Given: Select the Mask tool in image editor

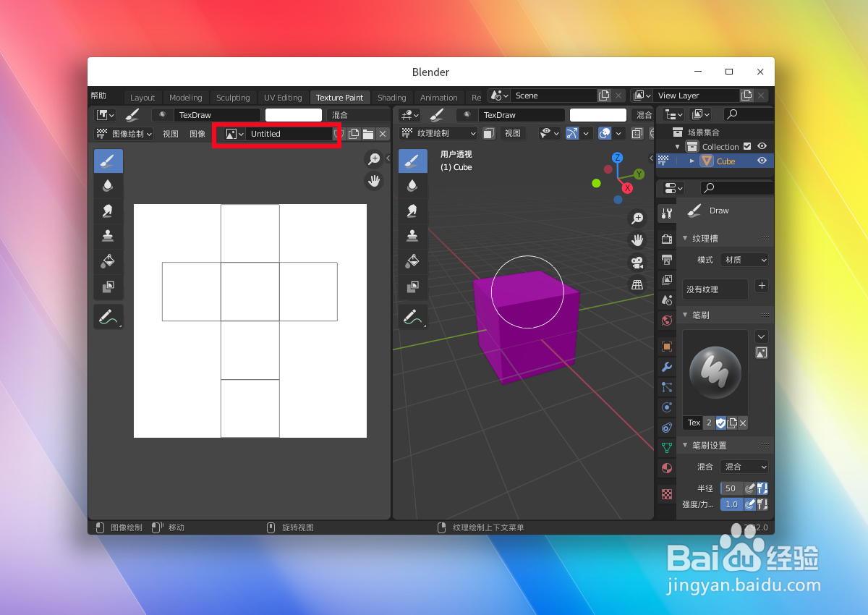Looking at the screenshot, I should pos(108,287).
